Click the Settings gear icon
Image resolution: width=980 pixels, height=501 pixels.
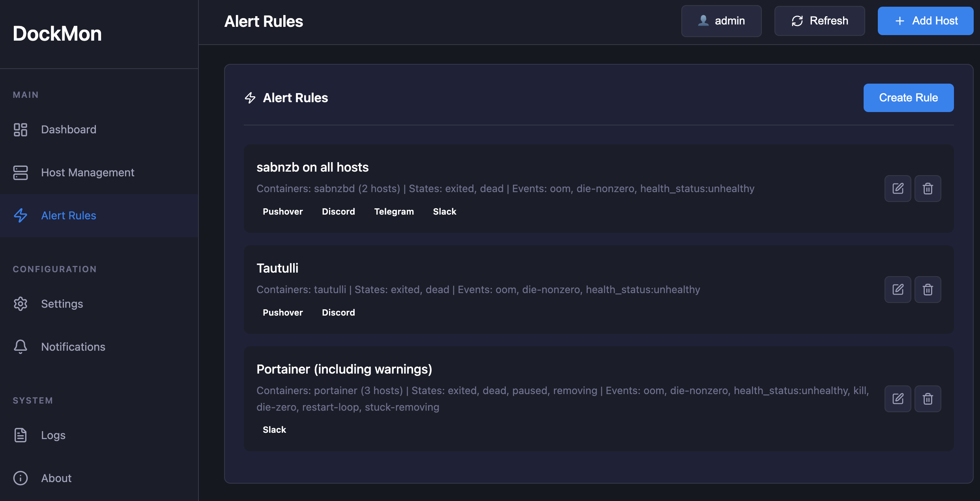point(21,304)
